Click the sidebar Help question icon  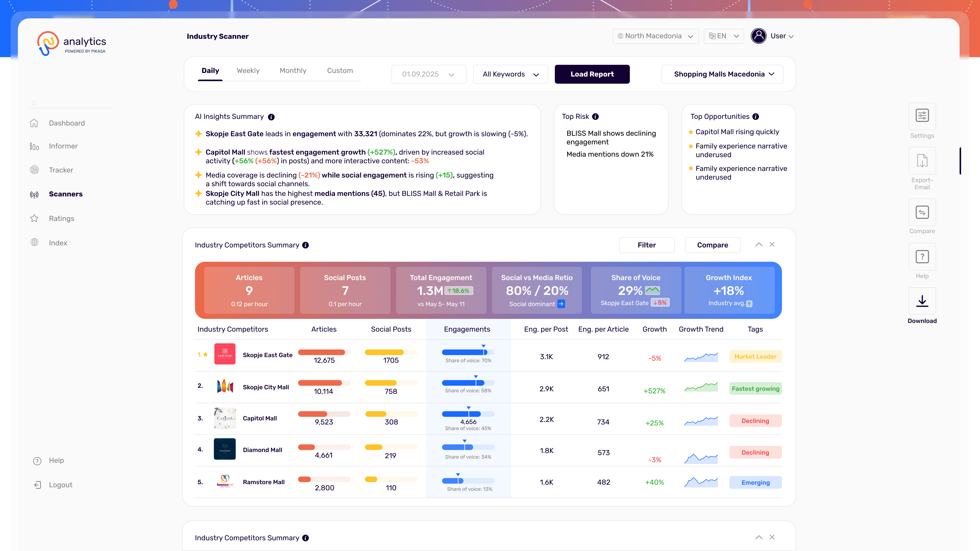tap(37, 461)
